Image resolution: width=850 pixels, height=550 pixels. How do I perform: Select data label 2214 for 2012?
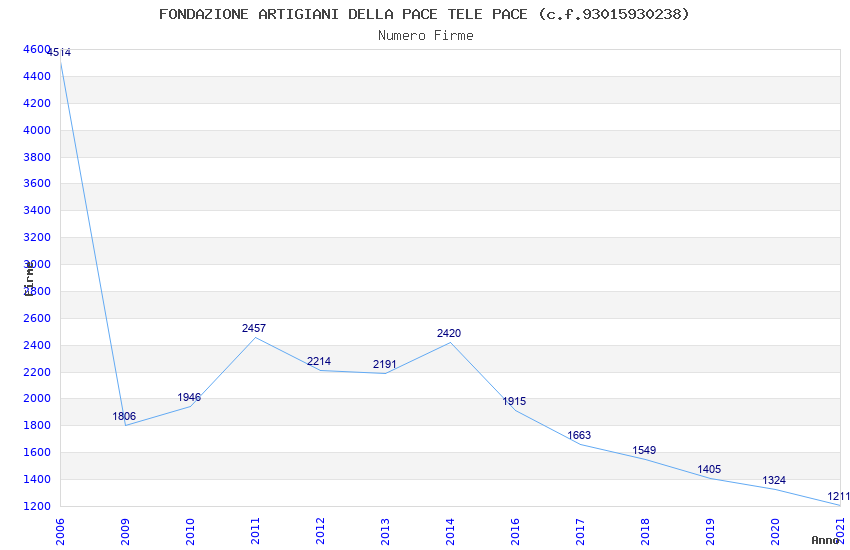click(x=319, y=361)
